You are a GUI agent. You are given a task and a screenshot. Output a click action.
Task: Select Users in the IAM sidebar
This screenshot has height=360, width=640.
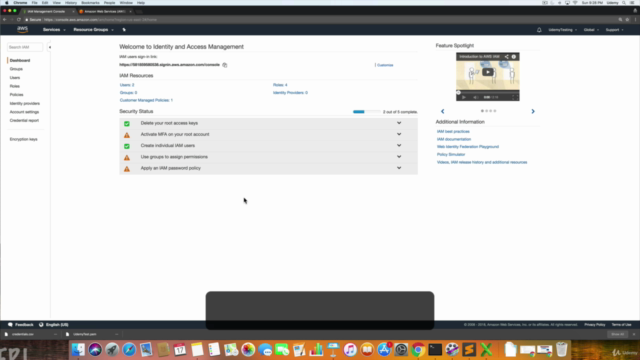15,78
